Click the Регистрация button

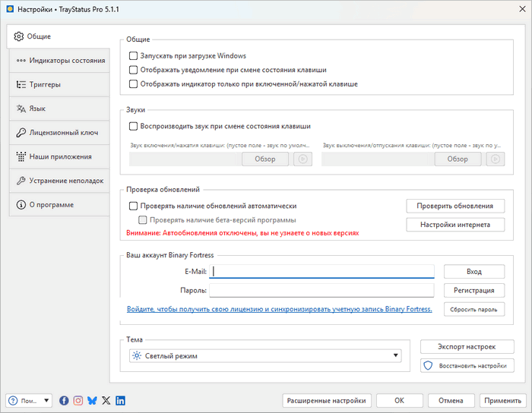pos(474,290)
